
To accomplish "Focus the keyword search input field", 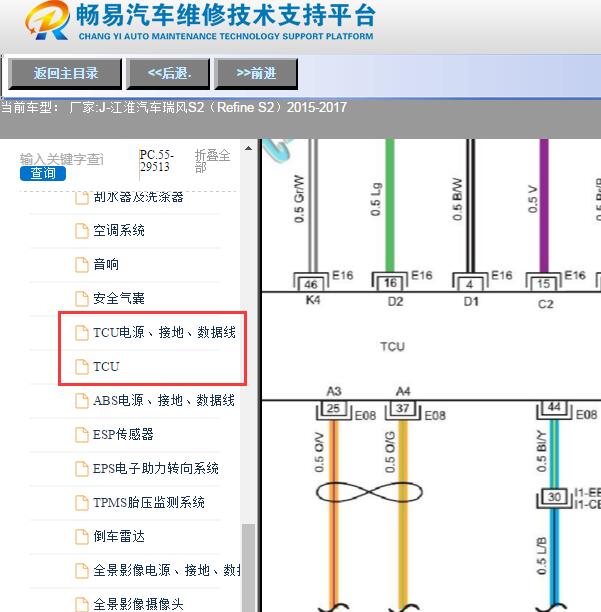I will (x=62, y=159).
